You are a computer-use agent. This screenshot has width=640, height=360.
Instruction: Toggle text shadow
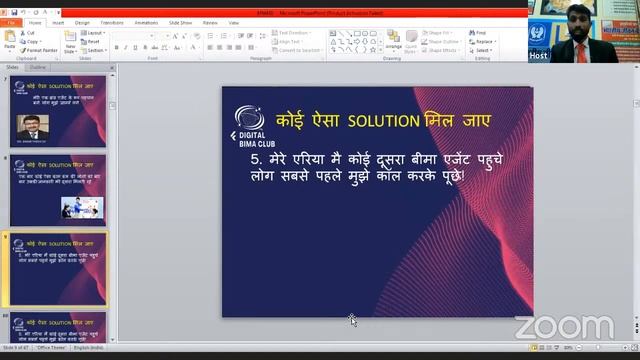point(145,48)
